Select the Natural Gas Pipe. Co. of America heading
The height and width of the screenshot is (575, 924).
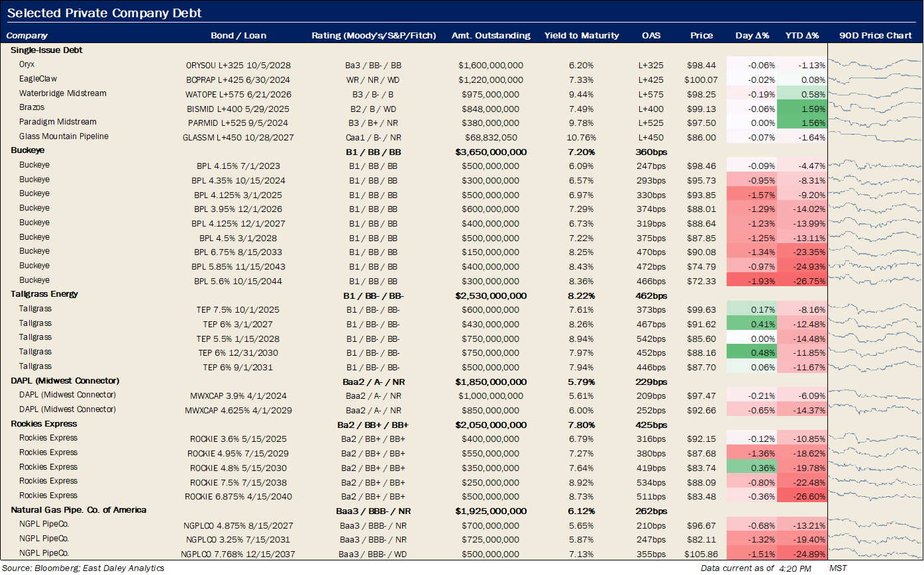[78, 510]
